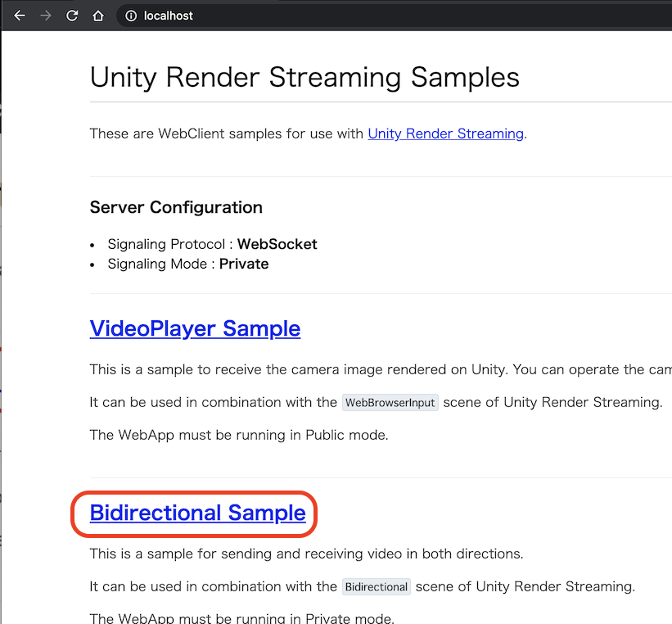Click the Unity Render Streaming Samples heading
The image size is (672, 624).
tap(304, 77)
